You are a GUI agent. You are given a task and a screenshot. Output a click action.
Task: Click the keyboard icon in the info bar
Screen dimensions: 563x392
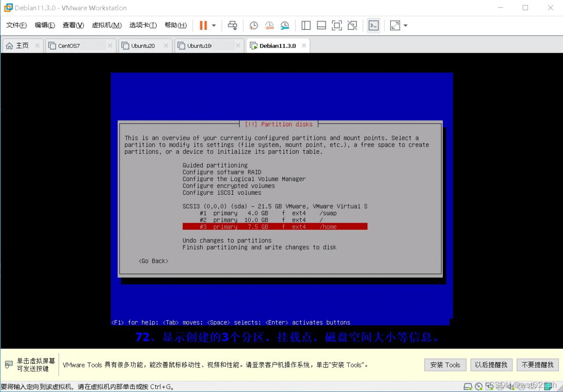point(9,365)
